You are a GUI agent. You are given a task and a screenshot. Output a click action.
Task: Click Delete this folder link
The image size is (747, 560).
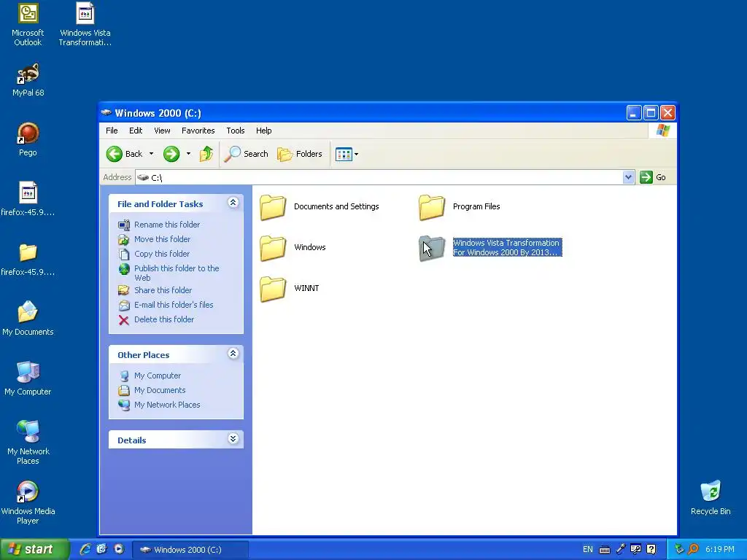point(164,319)
